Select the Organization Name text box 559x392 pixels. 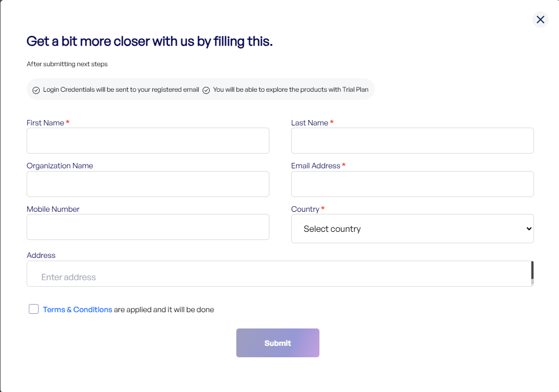coord(148,184)
